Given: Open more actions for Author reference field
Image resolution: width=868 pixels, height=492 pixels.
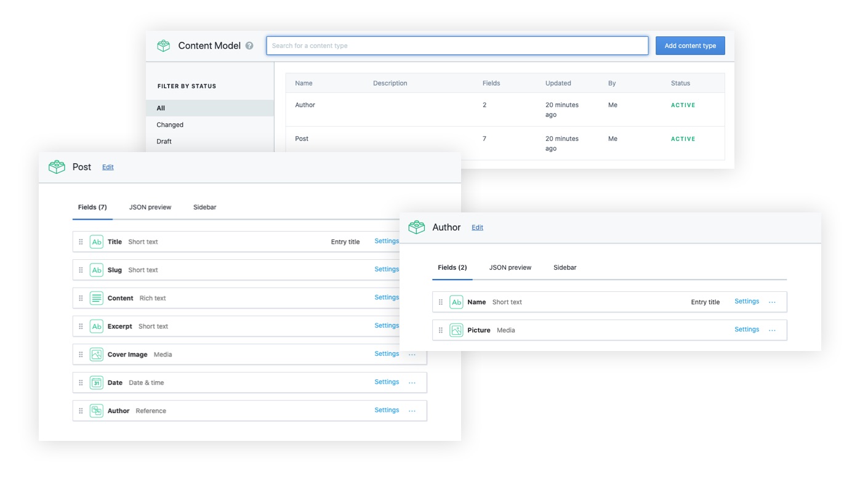Looking at the screenshot, I should coord(412,411).
